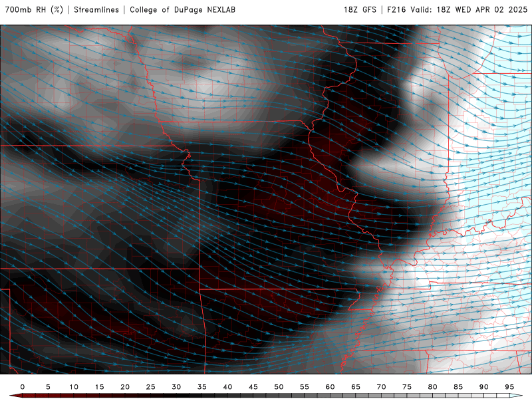Click the colorbar label "20"
This screenshot has width=532, height=399.
click(125, 387)
